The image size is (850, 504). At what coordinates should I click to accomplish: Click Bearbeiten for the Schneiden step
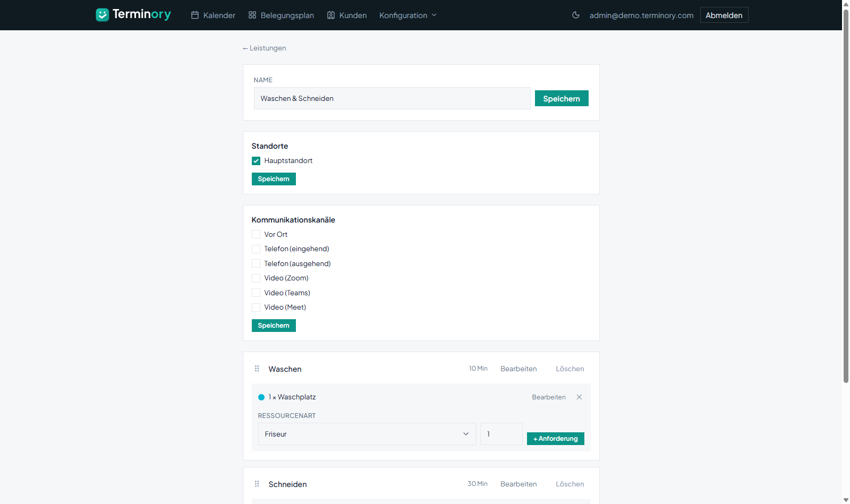coord(518,484)
